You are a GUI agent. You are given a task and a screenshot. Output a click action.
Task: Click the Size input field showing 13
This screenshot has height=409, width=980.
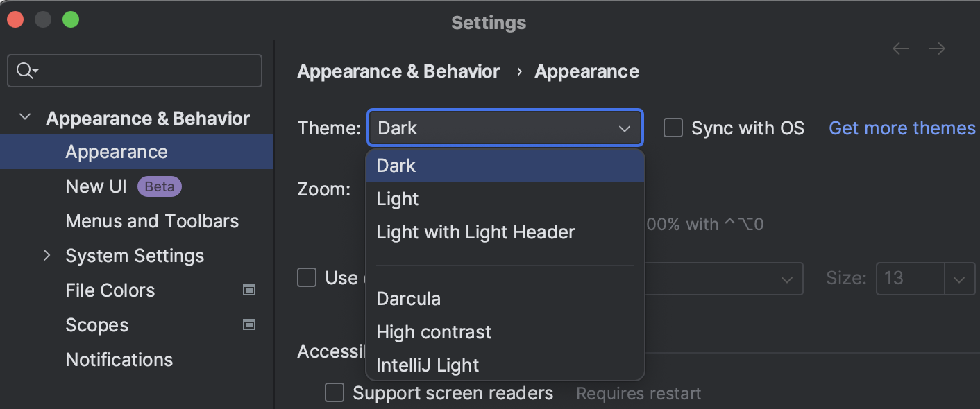(x=910, y=278)
